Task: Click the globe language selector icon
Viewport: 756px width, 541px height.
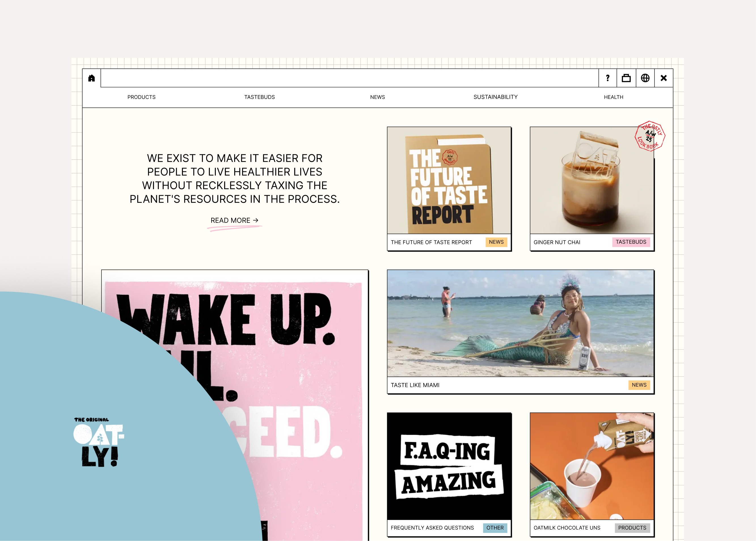Action: [x=645, y=78]
